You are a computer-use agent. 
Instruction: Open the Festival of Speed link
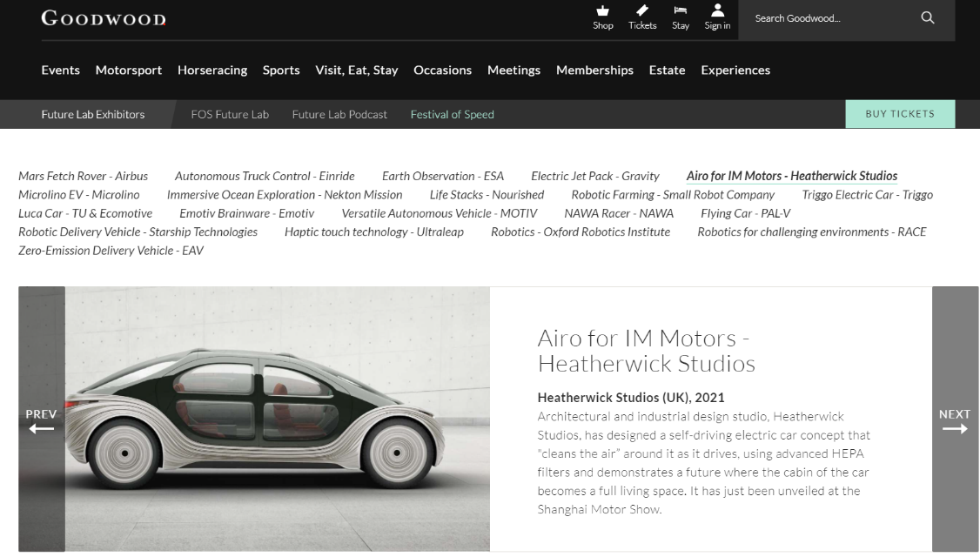(452, 114)
